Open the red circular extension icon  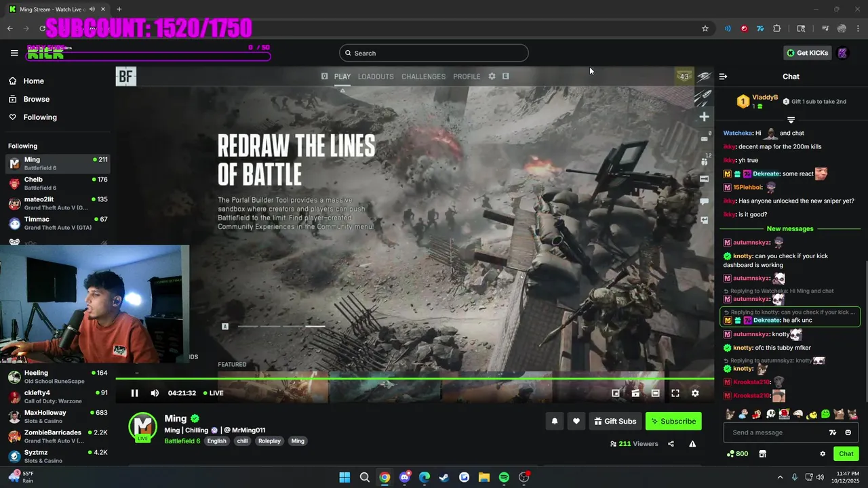click(744, 28)
